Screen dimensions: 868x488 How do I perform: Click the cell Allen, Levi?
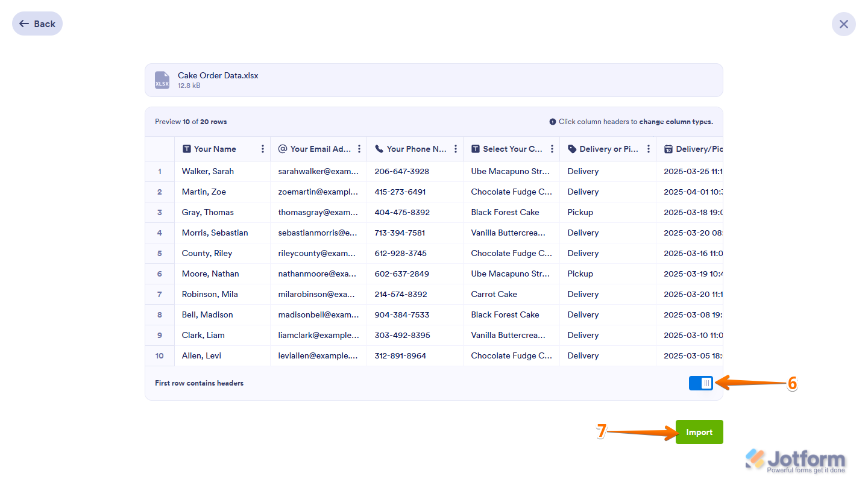click(x=222, y=355)
